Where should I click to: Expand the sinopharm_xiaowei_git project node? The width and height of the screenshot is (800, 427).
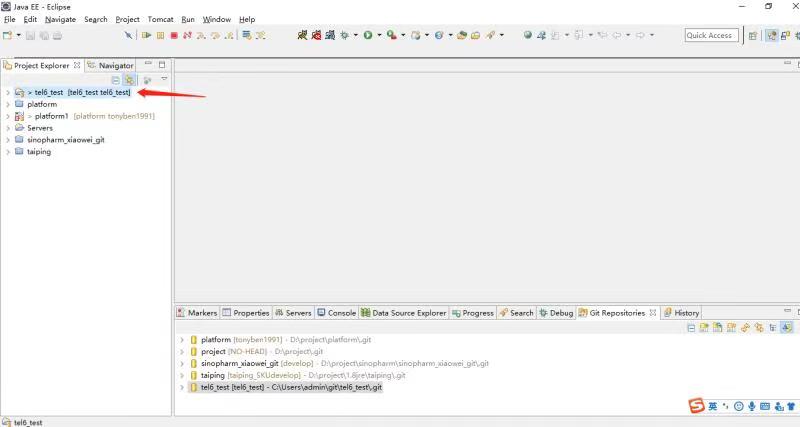[x=8, y=140]
